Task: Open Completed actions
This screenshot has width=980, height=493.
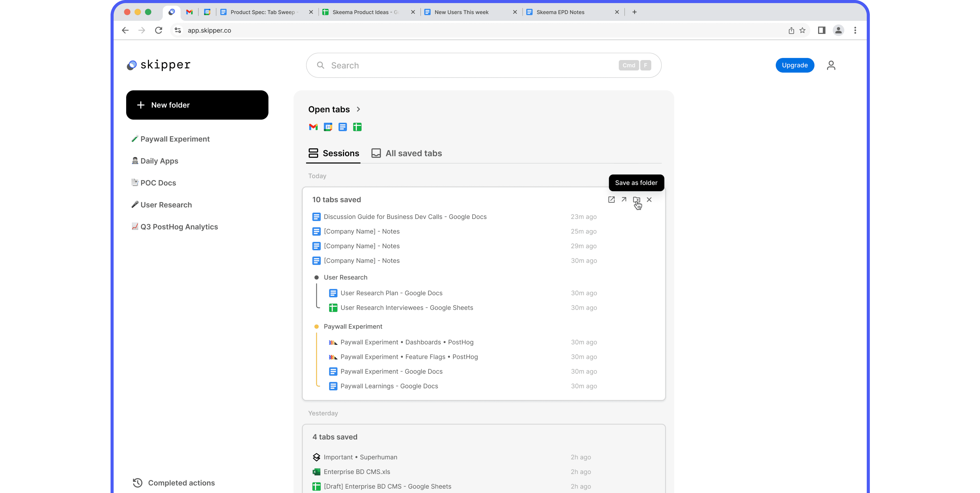Action: (x=174, y=483)
